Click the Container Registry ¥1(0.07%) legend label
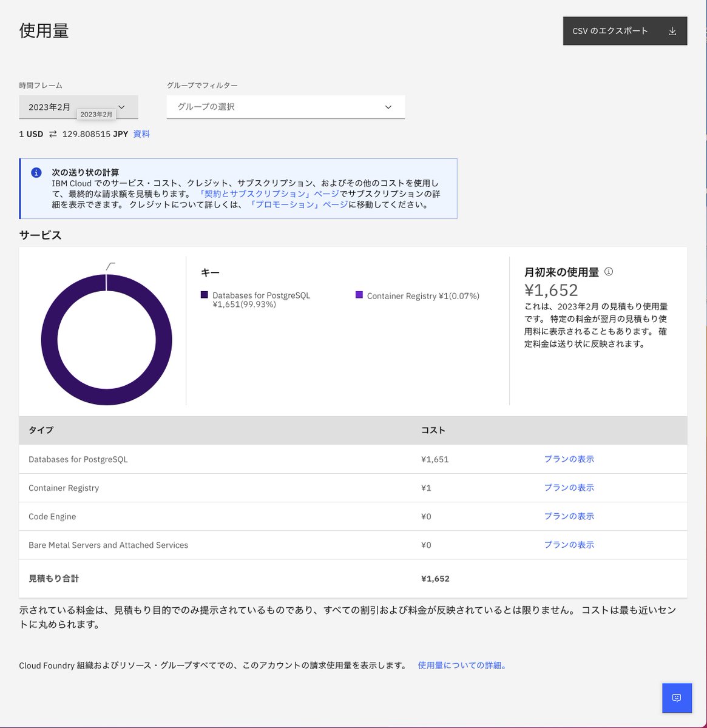The height and width of the screenshot is (728, 707). tap(423, 296)
